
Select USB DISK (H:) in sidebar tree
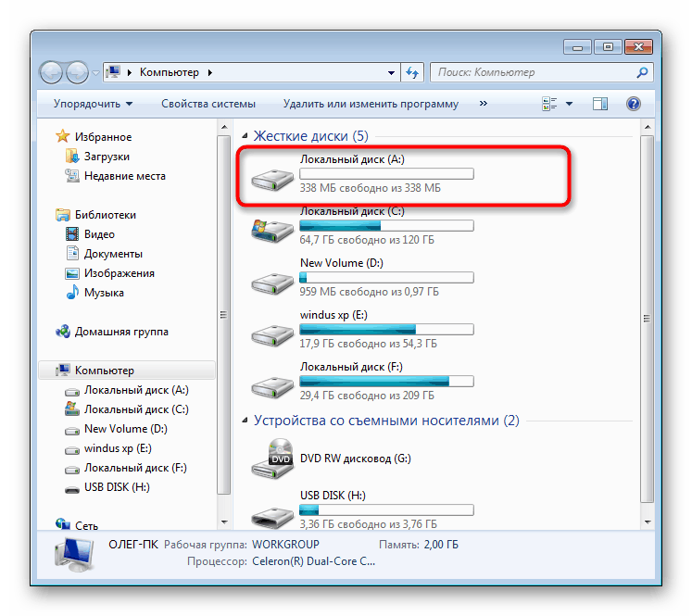[x=117, y=486]
